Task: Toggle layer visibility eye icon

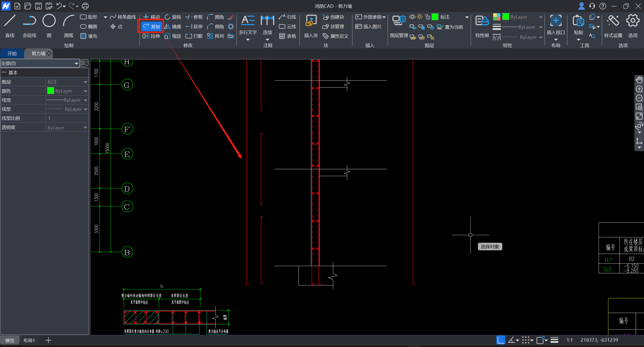Action: pyautogui.click(x=412, y=17)
